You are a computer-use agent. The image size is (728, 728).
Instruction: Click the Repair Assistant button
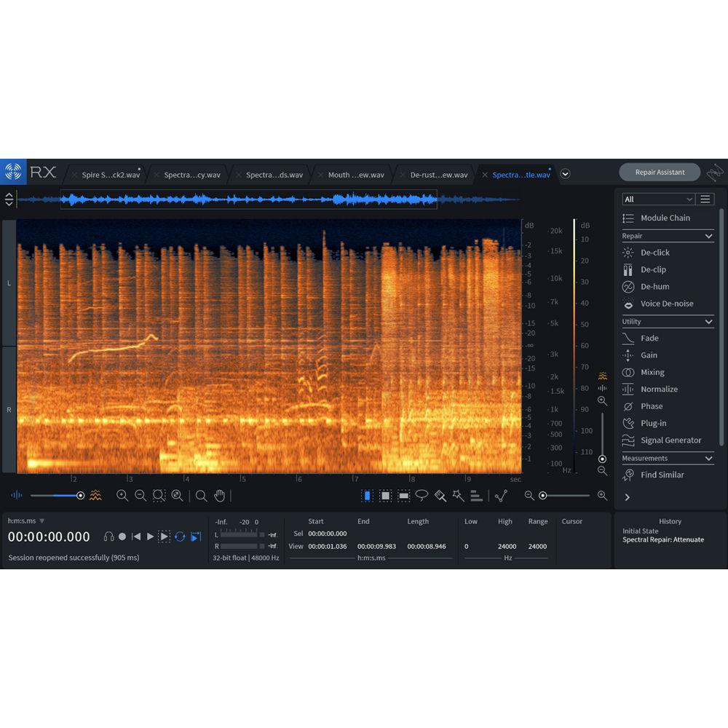(660, 172)
